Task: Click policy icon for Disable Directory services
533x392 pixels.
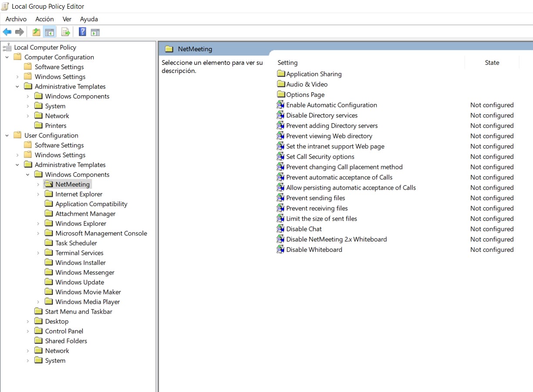Action: point(281,115)
